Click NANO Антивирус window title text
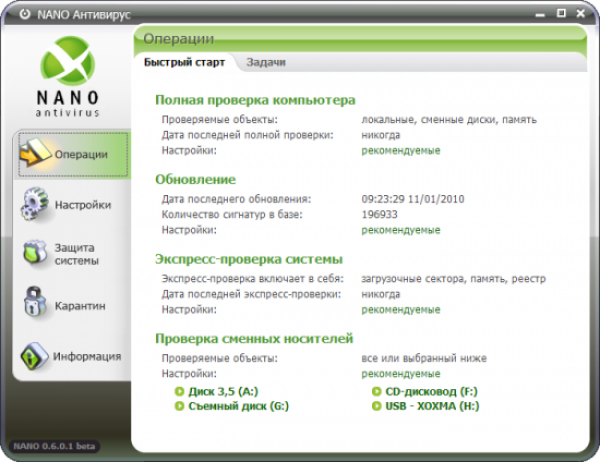Image resolution: width=600 pixels, height=462 pixels. coord(84,15)
